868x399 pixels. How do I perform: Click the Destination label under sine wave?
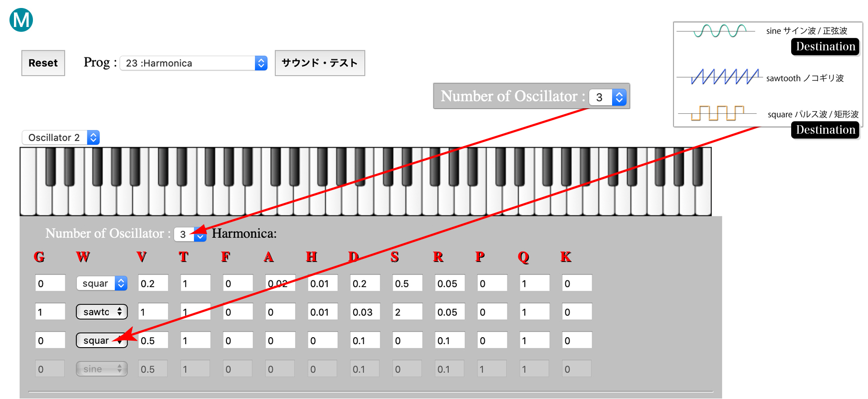[825, 47]
